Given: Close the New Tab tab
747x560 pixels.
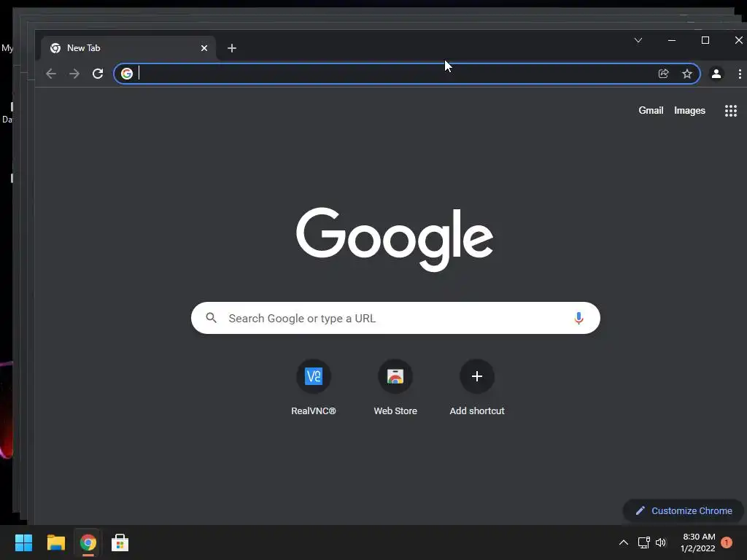Looking at the screenshot, I should (204, 48).
